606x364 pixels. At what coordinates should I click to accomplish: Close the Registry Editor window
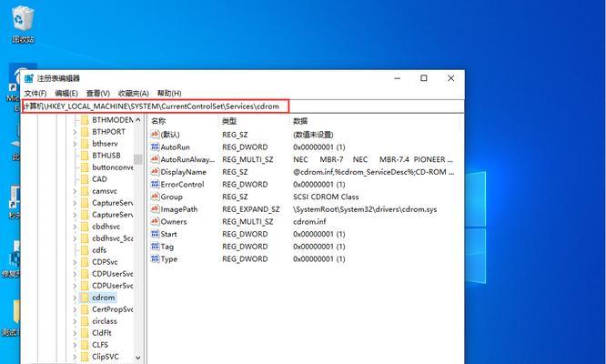(x=450, y=78)
